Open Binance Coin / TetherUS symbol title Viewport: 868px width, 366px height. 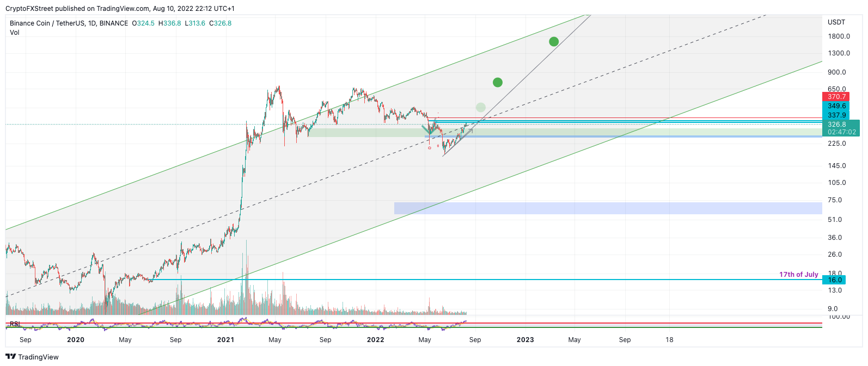(x=69, y=23)
